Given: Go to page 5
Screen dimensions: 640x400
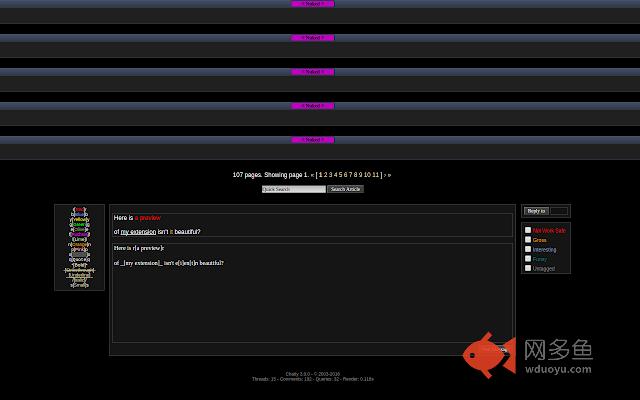Looking at the screenshot, I should [x=340, y=175].
